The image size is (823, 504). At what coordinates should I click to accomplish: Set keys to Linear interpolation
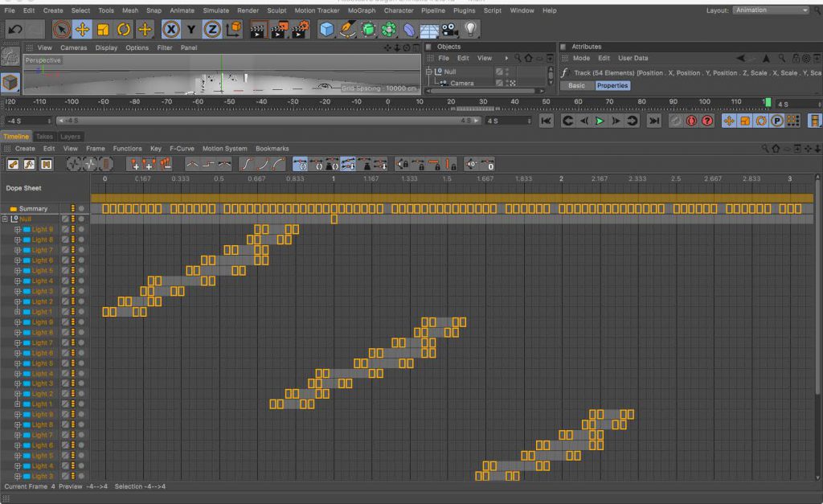pyautogui.click(x=192, y=164)
